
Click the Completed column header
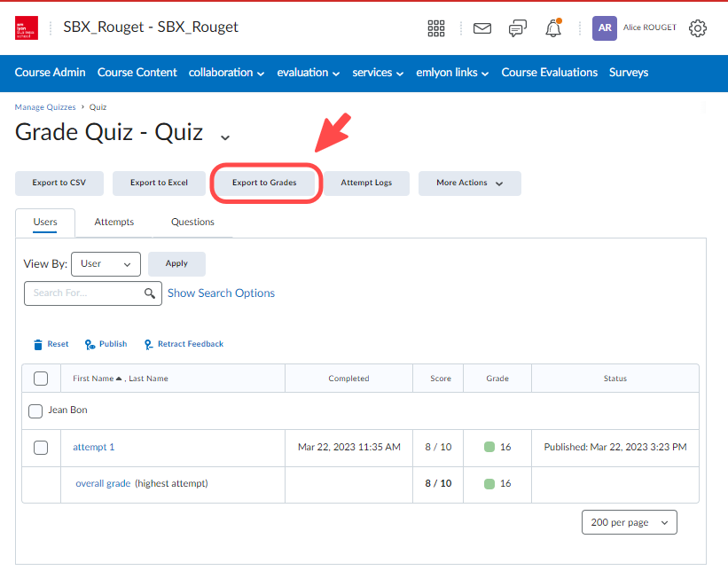348,379
